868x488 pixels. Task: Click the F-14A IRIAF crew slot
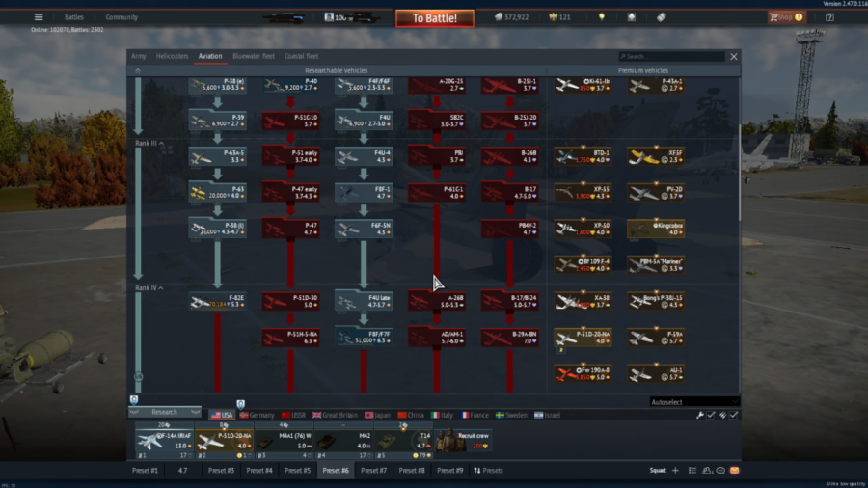pos(164,441)
